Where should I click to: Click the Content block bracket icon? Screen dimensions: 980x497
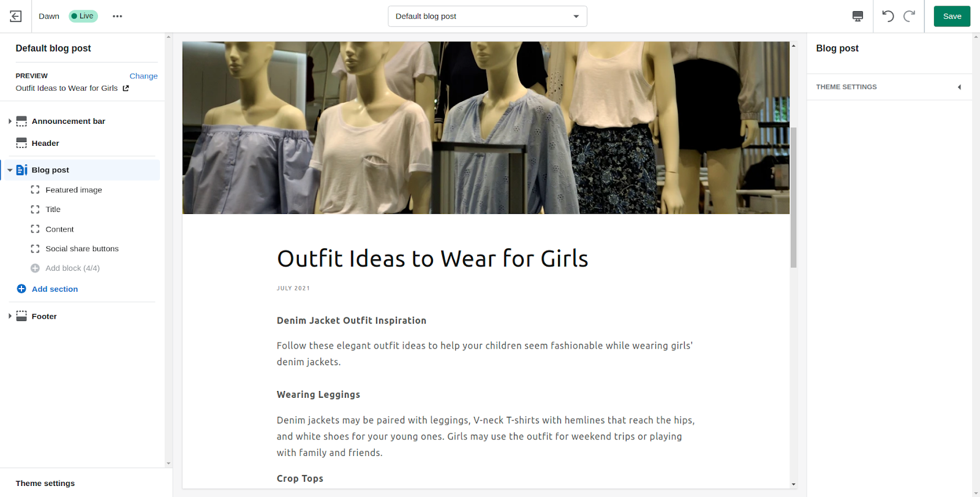[x=35, y=229]
